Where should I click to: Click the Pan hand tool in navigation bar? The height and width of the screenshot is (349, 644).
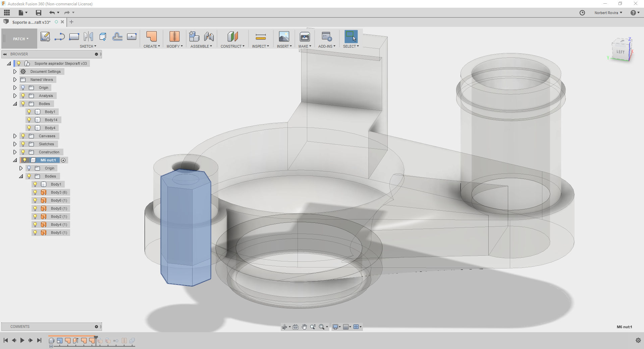(x=304, y=327)
